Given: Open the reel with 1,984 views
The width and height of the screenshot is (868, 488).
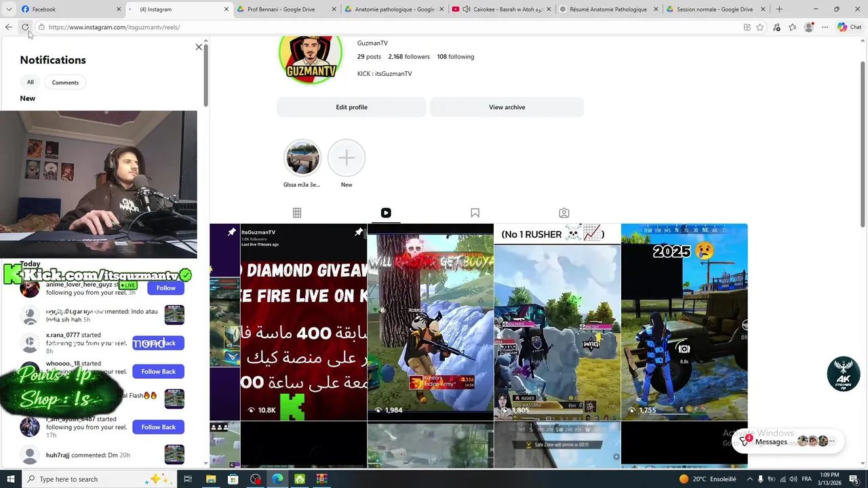Looking at the screenshot, I should (x=431, y=322).
